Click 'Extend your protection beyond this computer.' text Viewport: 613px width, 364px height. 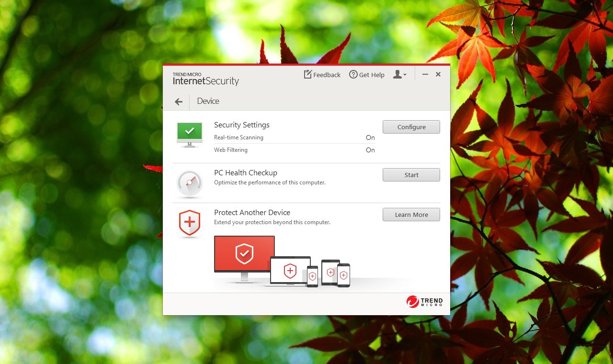pyautogui.click(x=272, y=222)
